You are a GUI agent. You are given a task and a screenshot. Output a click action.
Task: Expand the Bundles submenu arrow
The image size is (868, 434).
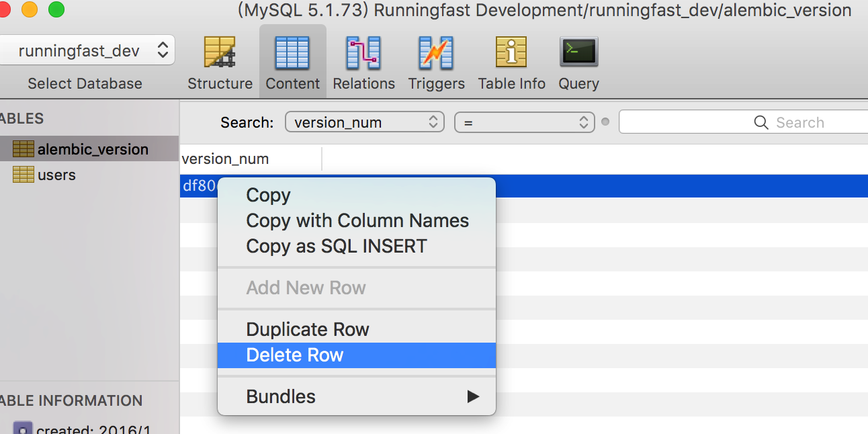click(x=474, y=396)
